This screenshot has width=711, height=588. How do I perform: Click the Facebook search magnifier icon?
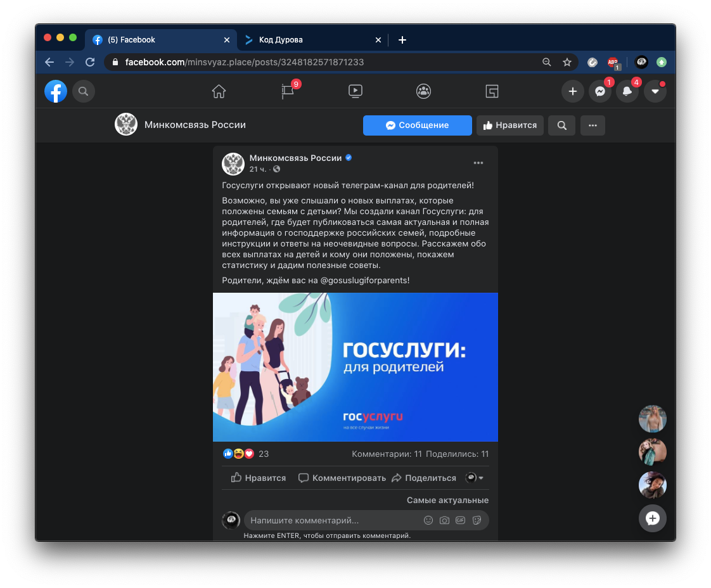tap(83, 91)
